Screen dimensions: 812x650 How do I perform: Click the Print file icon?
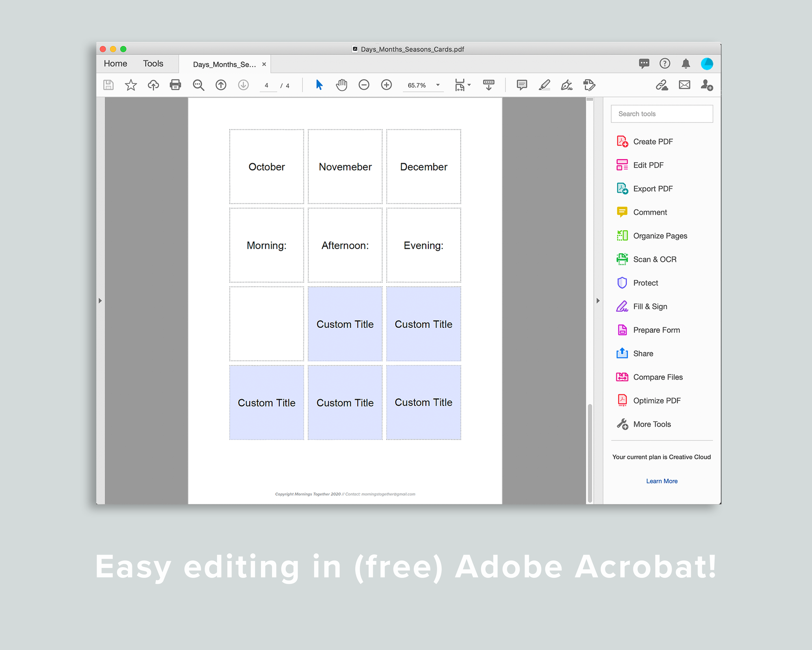pyautogui.click(x=175, y=85)
